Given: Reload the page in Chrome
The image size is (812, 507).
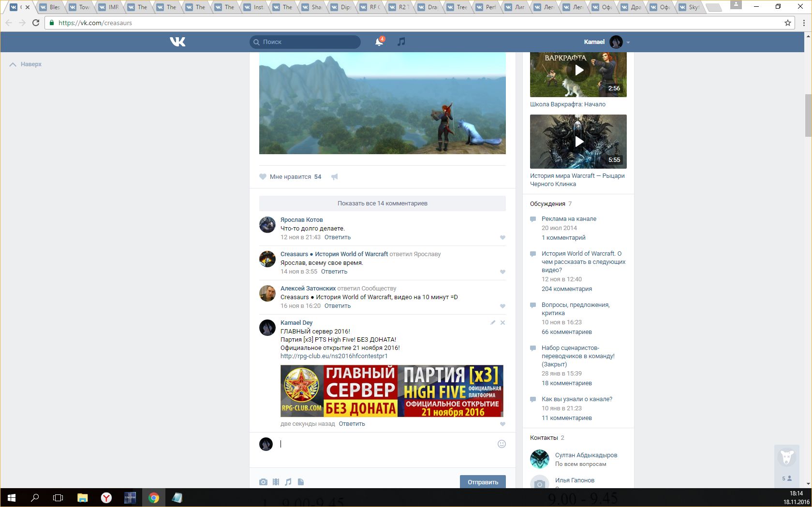Looking at the screenshot, I should tap(36, 23).
